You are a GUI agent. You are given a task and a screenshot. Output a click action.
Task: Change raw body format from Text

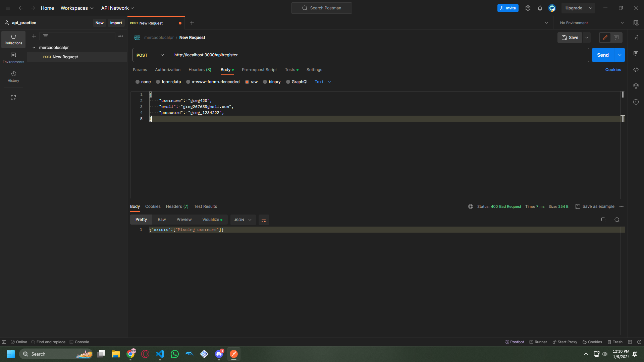pos(323,82)
